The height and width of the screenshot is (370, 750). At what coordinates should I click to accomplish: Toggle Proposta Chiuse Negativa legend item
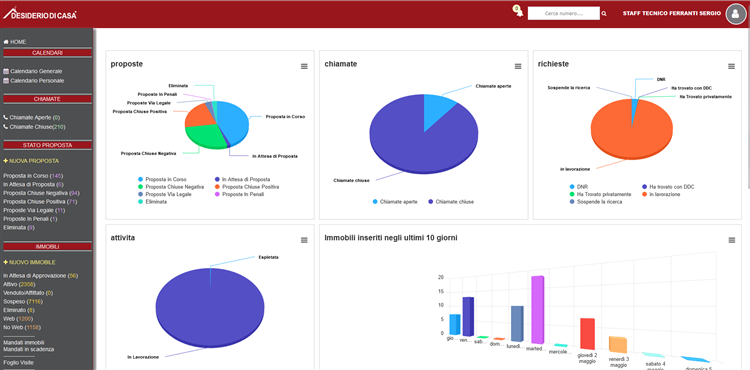[x=171, y=187]
